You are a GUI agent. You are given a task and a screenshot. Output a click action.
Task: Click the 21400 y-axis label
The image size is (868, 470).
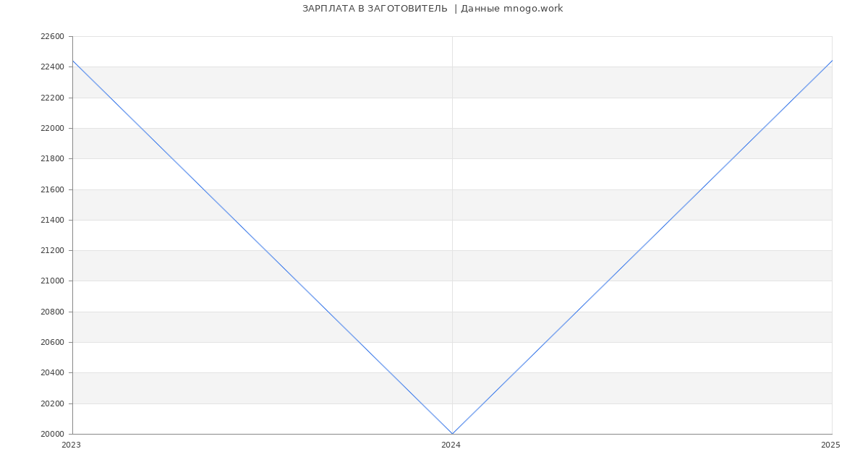[52, 221]
